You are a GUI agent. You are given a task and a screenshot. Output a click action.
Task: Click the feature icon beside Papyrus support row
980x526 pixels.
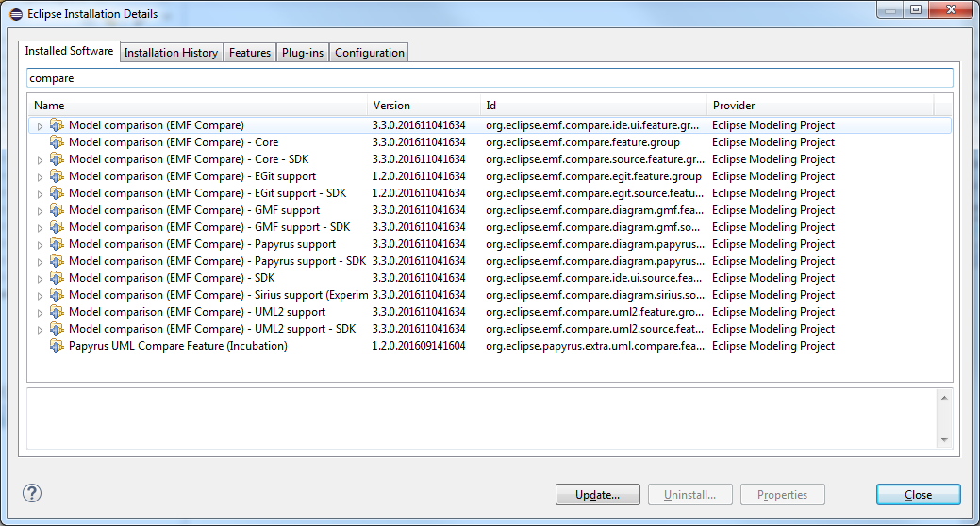(57, 243)
